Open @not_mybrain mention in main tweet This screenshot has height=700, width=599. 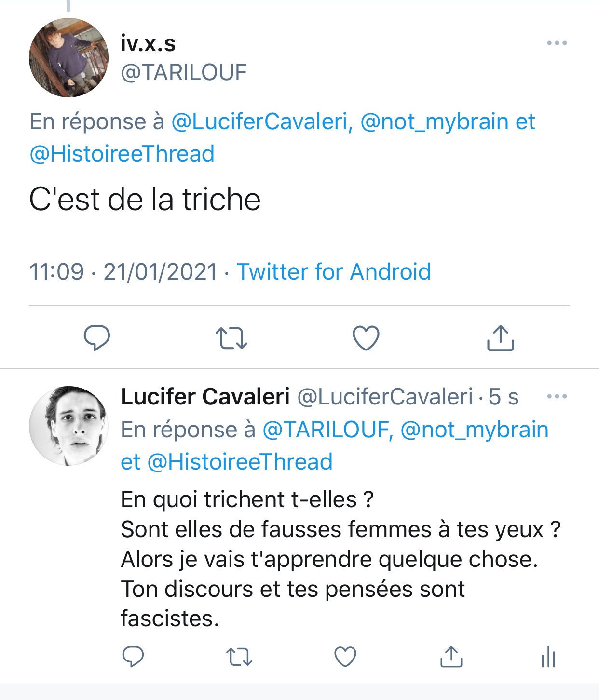pos(434,121)
